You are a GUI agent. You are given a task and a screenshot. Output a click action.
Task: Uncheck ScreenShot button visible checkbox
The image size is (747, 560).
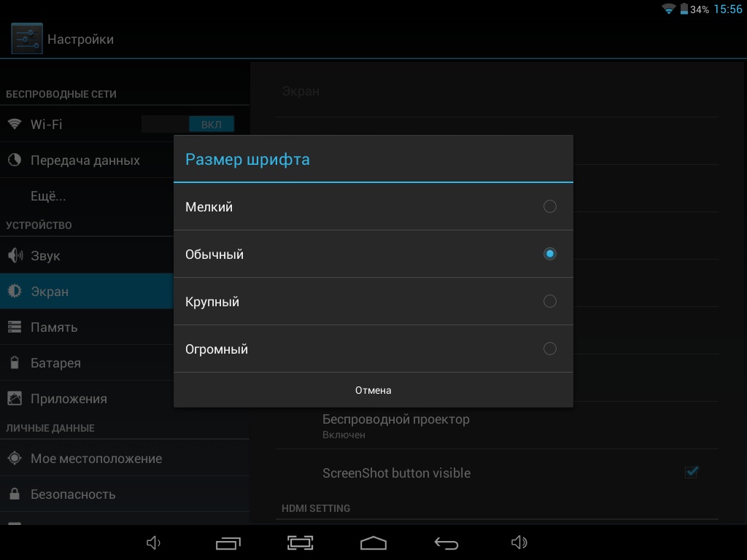pos(691,472)
